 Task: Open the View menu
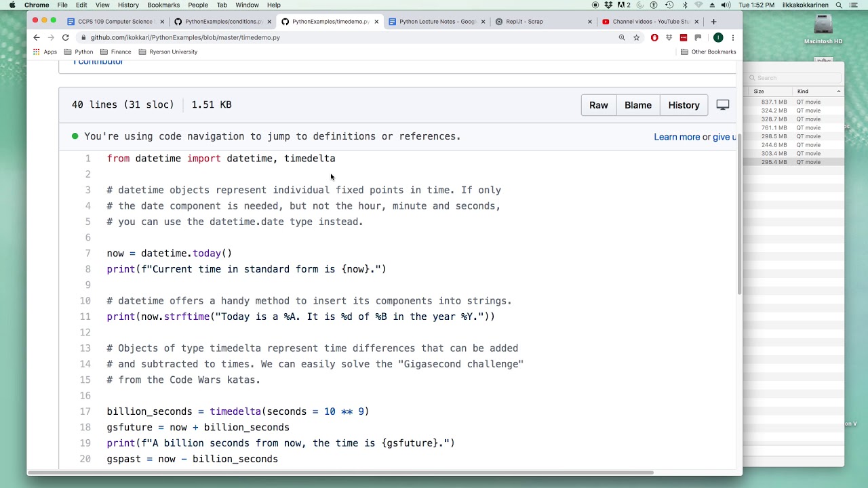coord(102,5)
